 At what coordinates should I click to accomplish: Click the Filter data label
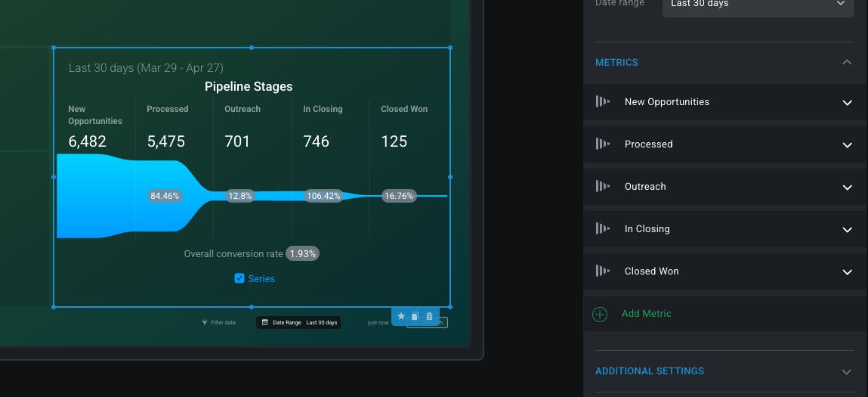224,323
